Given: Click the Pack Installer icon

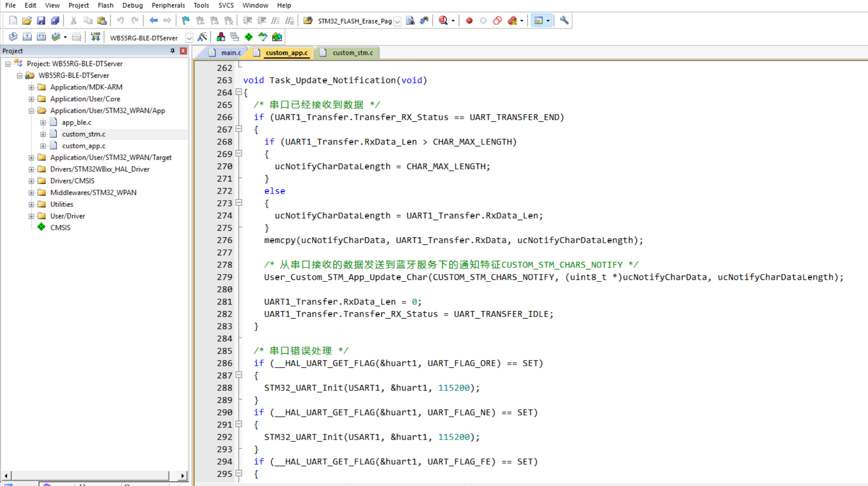Looking at the screenshot, I should click(277, 37).
